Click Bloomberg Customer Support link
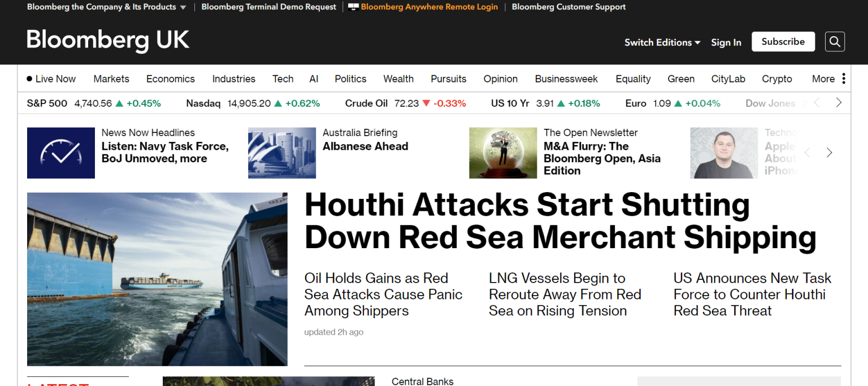The width and height of the screenshot is (868, 386). (x=568, y=7)
